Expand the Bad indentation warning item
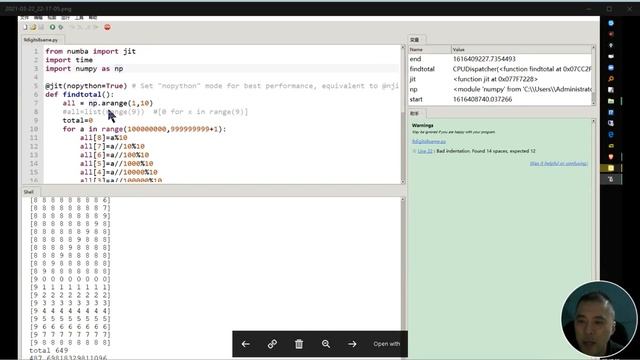640x360 pixels. tap(414, 151)
